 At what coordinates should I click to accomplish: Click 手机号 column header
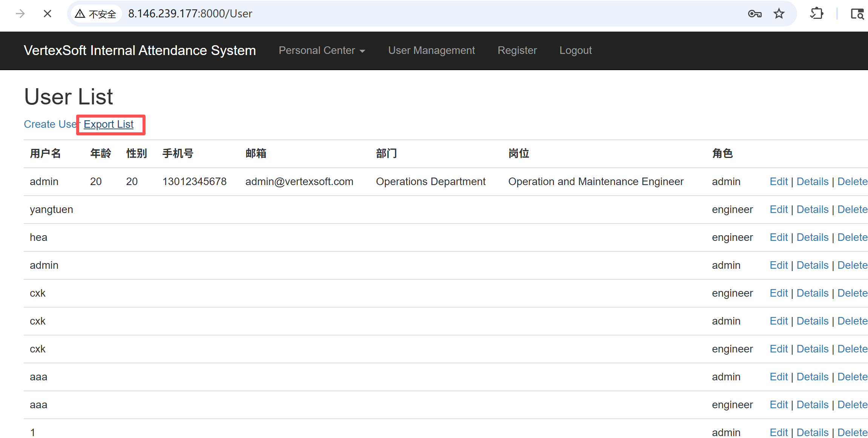pos(178,153)
